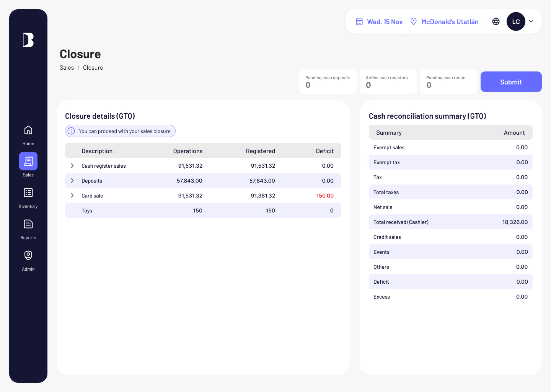551x392 pixels.
Task: Expand the Deposits row
Action: click(72, 181)
